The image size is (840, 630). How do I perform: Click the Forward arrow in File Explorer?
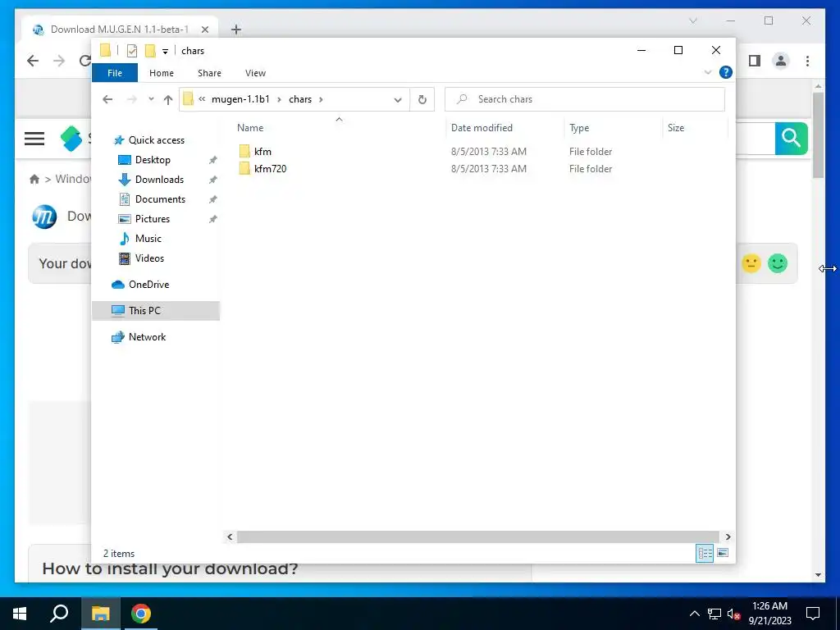[131, 99]
